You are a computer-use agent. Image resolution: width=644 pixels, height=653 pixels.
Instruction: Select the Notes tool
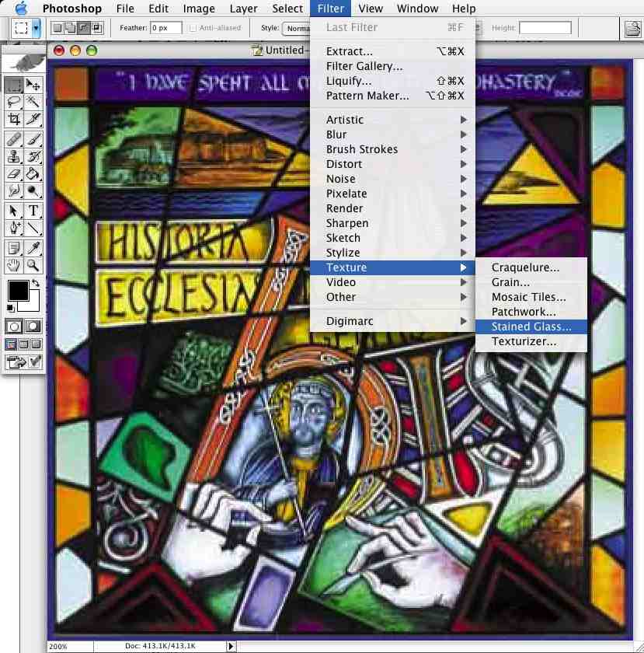point(14,248)
